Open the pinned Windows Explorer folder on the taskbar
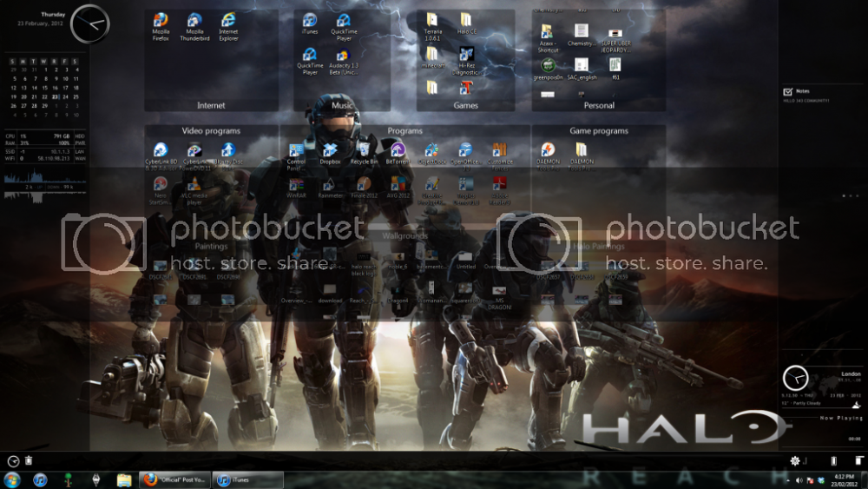Viewport: 868px width, 489px height. tap(124, 479)
